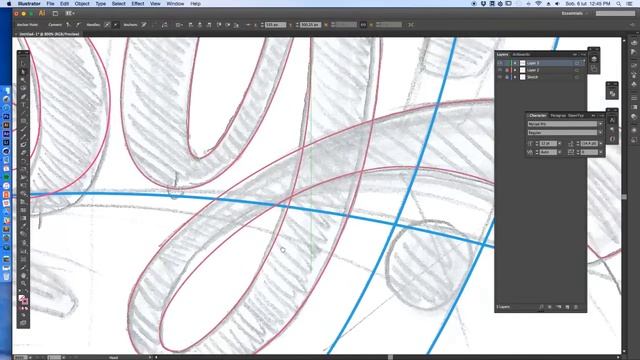Screen dimensions: 640x360
Task: Click the Change Screen Mode icon
Action: point(23,322)
